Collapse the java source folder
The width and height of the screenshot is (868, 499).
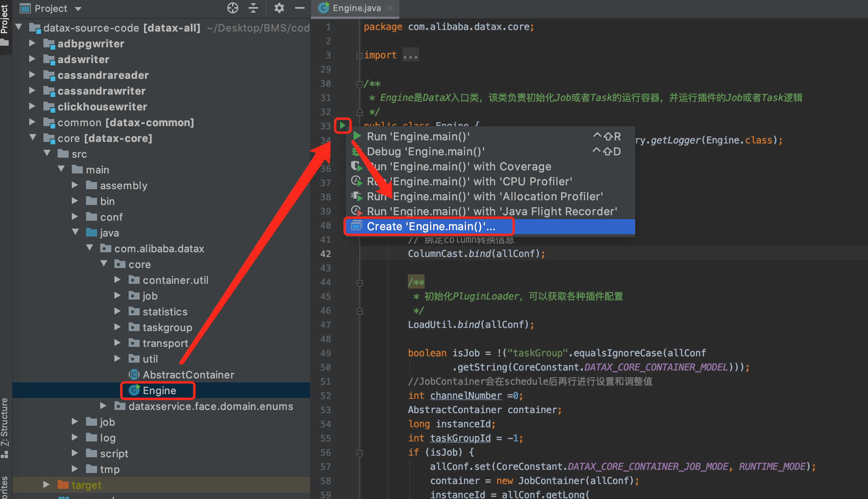point(75,232)
